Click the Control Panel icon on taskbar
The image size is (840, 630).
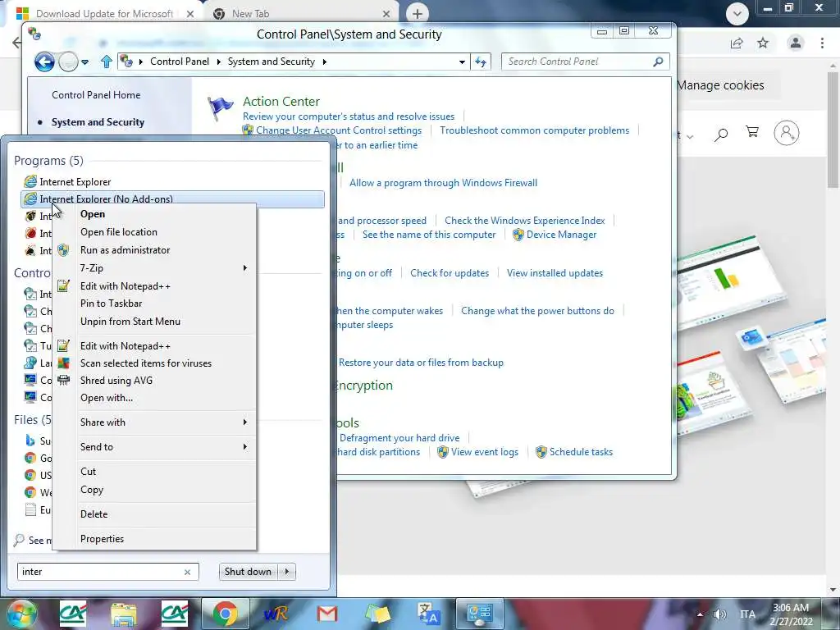pos(480,614)
